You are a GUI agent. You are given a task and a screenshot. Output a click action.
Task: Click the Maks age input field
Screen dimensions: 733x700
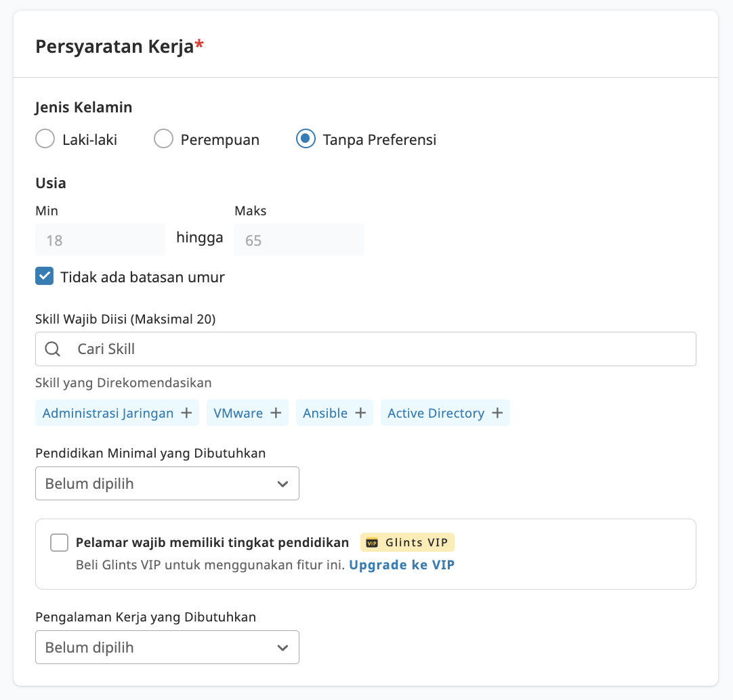[299, 238]
